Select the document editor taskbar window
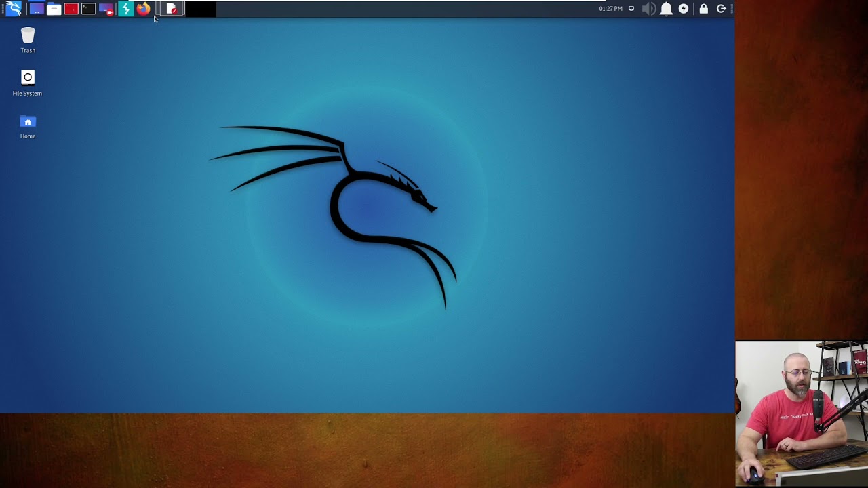Screen dimensions: 868x488 (172, 9)
